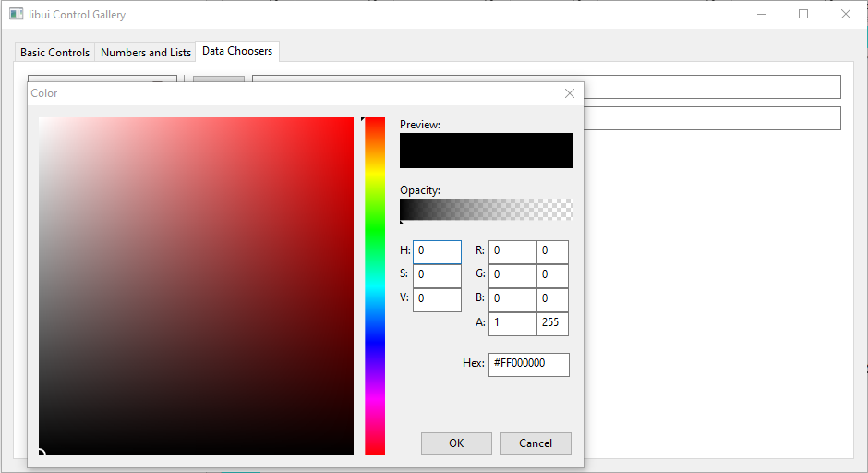Click the B blue decimal field

(512, 299)
